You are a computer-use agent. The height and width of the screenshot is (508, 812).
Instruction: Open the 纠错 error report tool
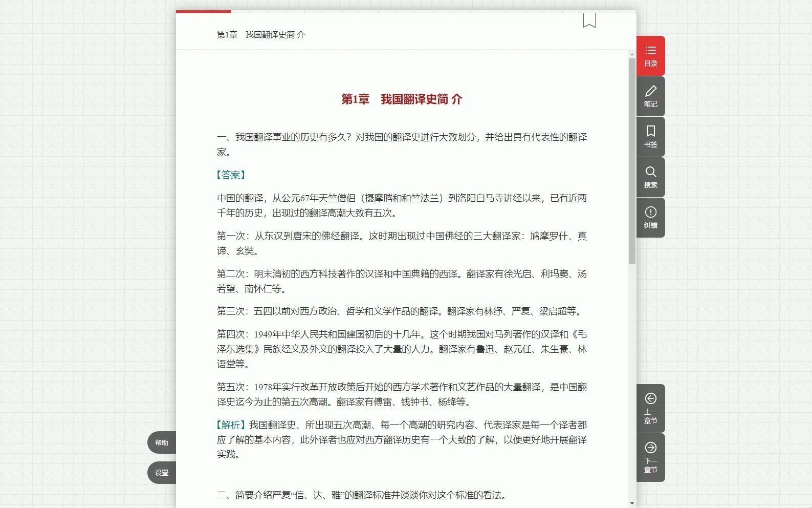click(x=650, y=218)
